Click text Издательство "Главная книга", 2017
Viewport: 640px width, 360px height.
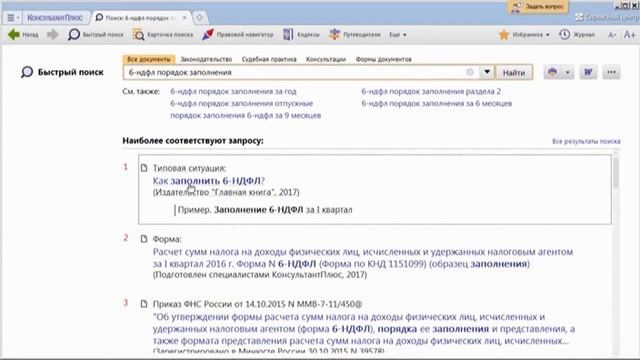click(x=226, y=192)
